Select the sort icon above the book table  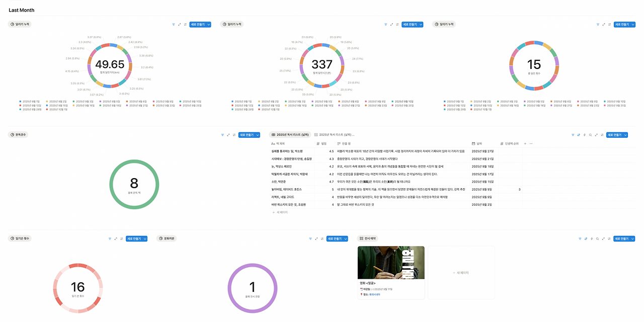(579, 135)
